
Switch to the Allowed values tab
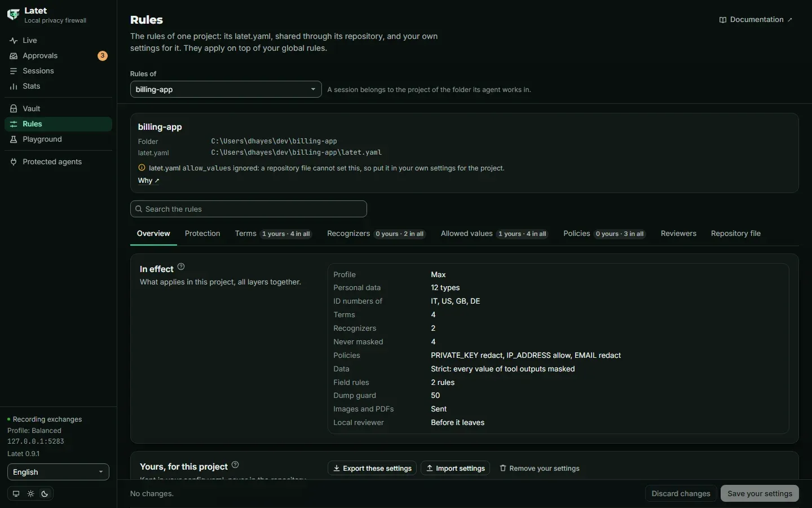[495, 234]
